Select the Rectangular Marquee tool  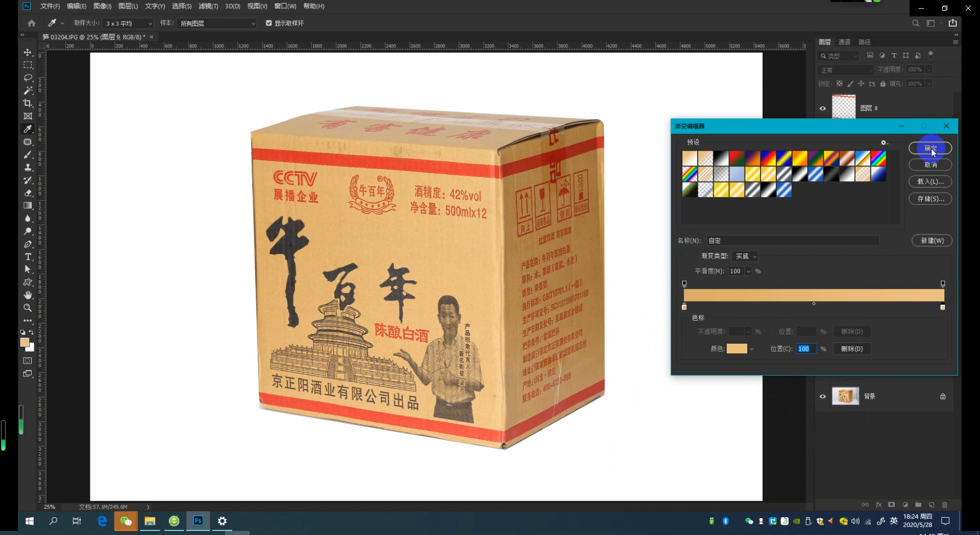tap(28, 65)
